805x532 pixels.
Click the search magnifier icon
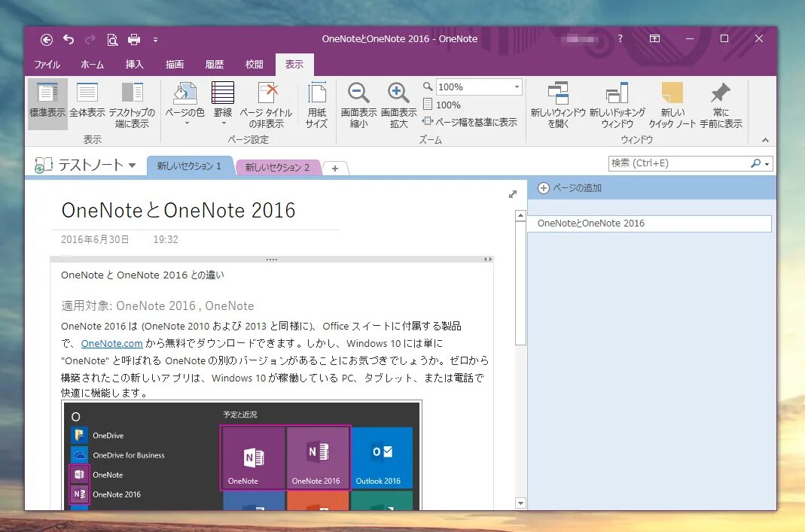[755, 163]
